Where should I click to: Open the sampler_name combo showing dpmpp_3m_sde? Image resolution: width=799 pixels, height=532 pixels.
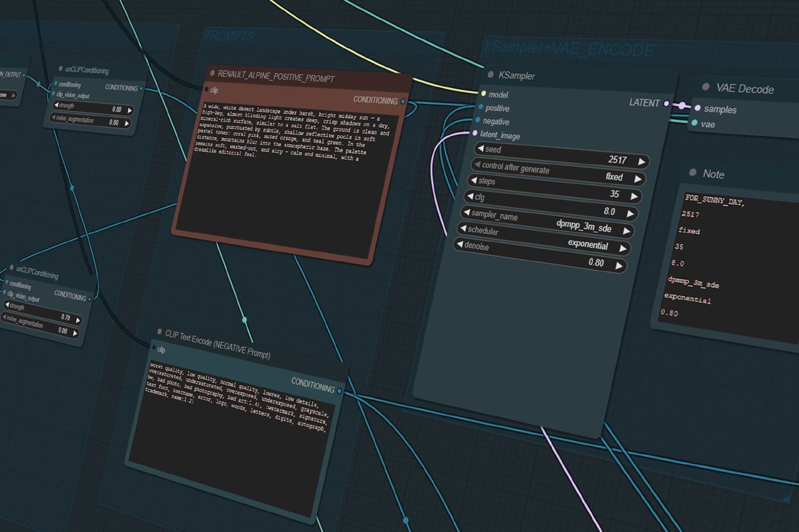[547, 221]
